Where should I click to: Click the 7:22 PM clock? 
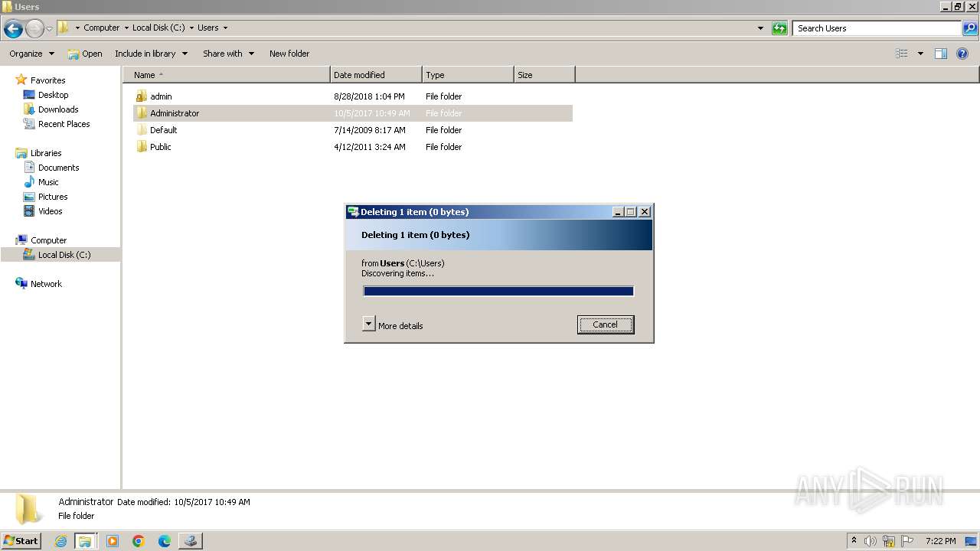tap(940, 541)
